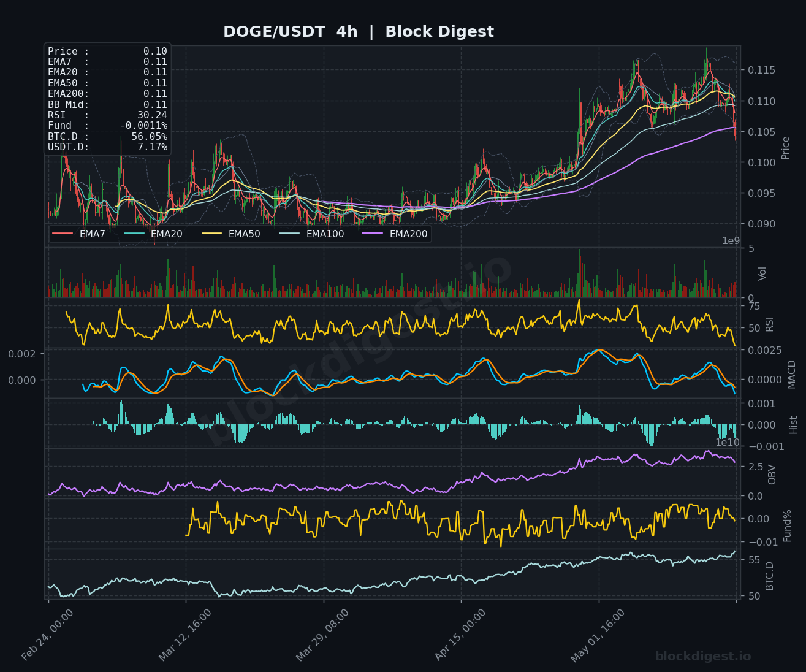The height and width of the screenshot is (672, 806).
Task: Click the BTC.D value 56.05%
Action: tap(149, 136)
